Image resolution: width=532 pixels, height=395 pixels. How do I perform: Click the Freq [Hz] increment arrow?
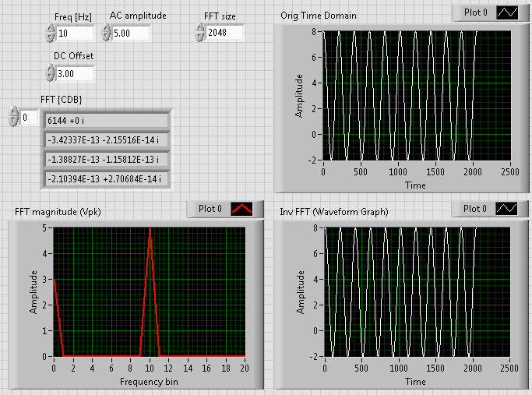point(50,29)
